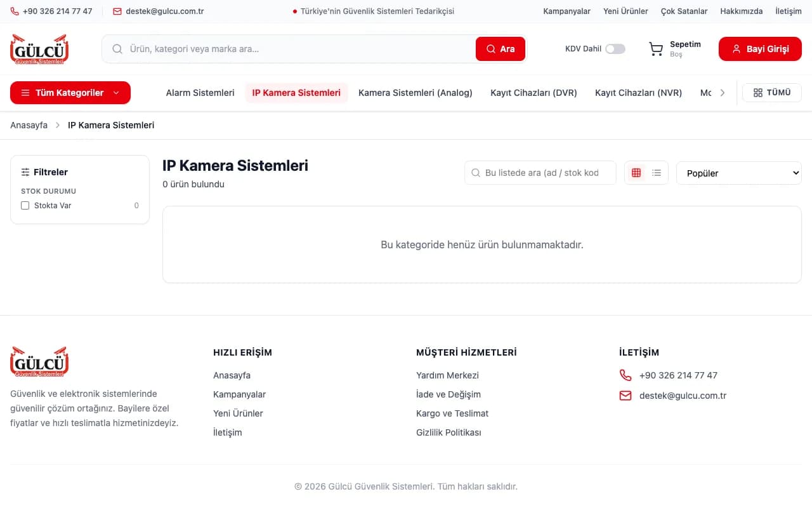Click the envelope icon in top bar
The height and width of the screenshot is (508, 812).
pyautogui.click(x=117, y=11)
